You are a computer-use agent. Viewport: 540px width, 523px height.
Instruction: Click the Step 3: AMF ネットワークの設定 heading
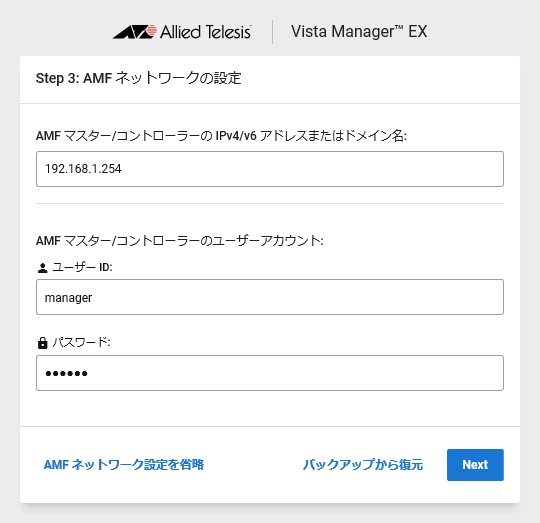coord(138,78)
